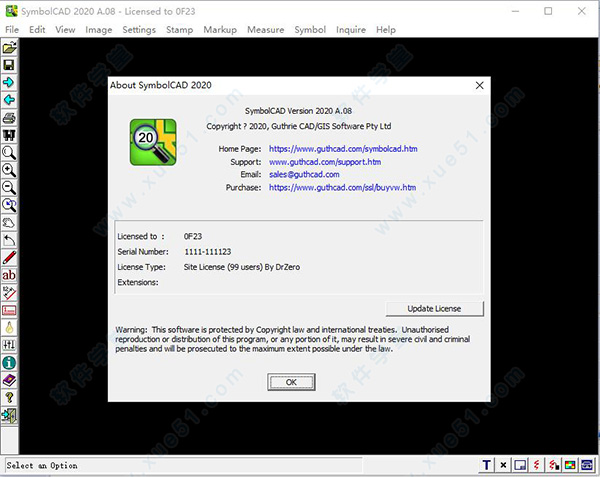Click the Save floppy disk icon
The height and width of the screenshot is (477, 600).
(9, 65)
